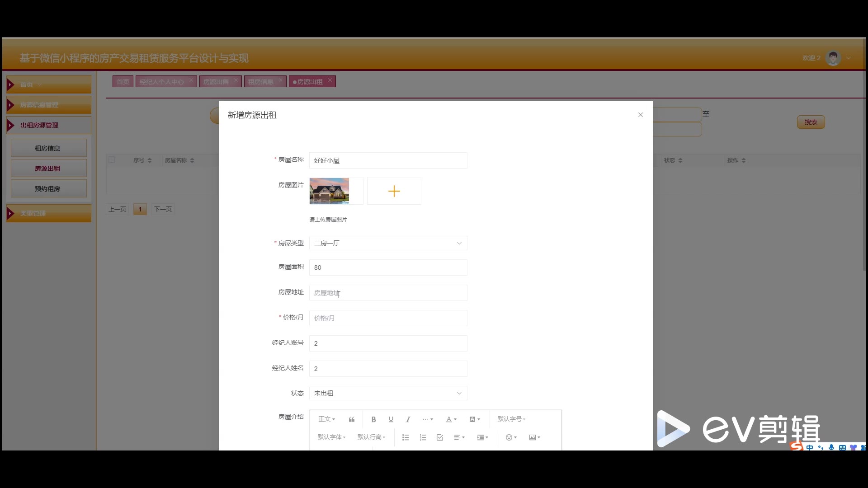Select the uploaded house thumbnail

tap(329, 191)
